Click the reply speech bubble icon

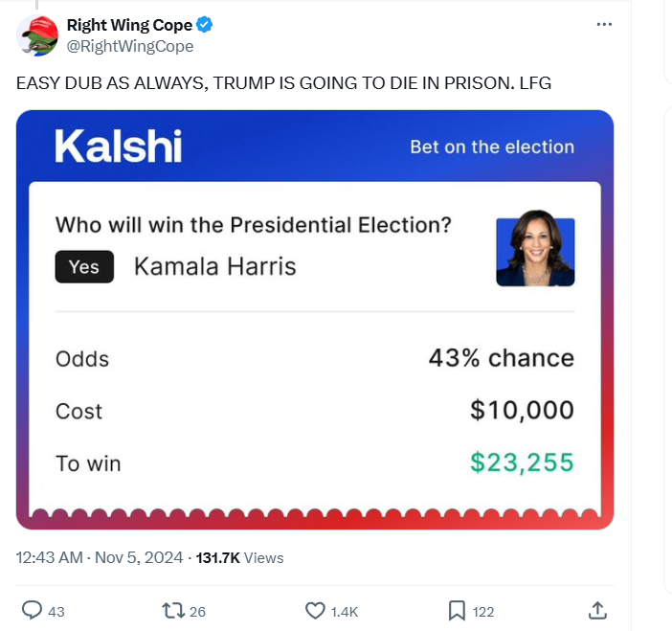32,610
